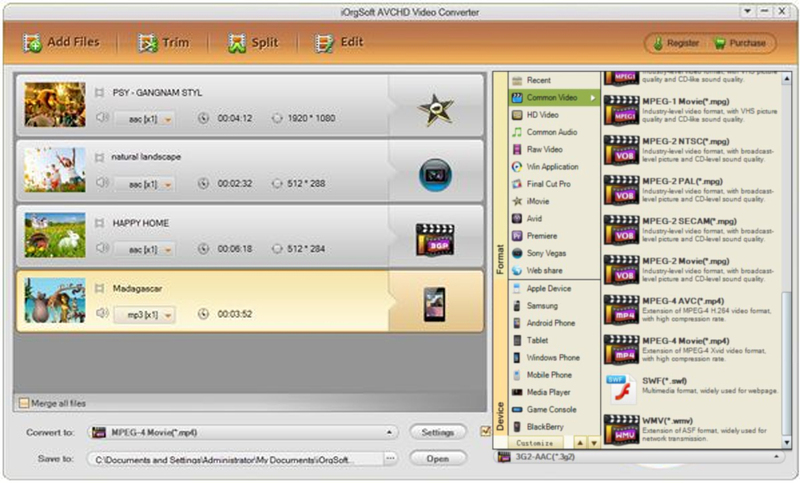Image resolution: width=800 pixels, height=483 pixels.
Task: Choose MPEG-1 Movie(*.mpg) format
Action: (691, 110)
